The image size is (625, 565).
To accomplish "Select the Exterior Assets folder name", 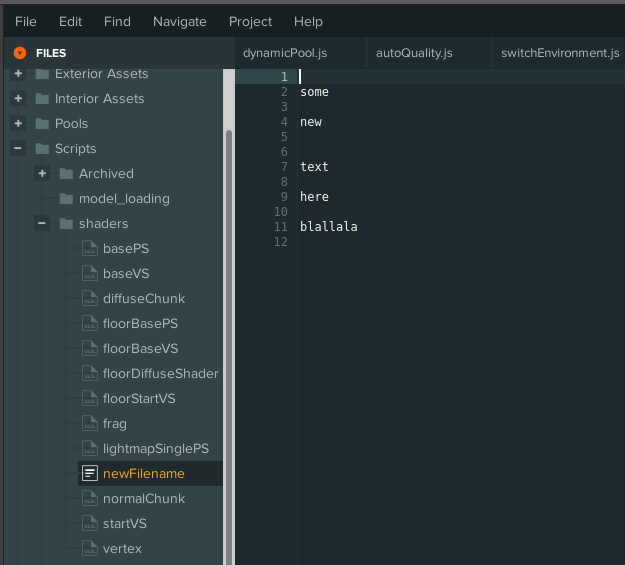I will [102, 74].
